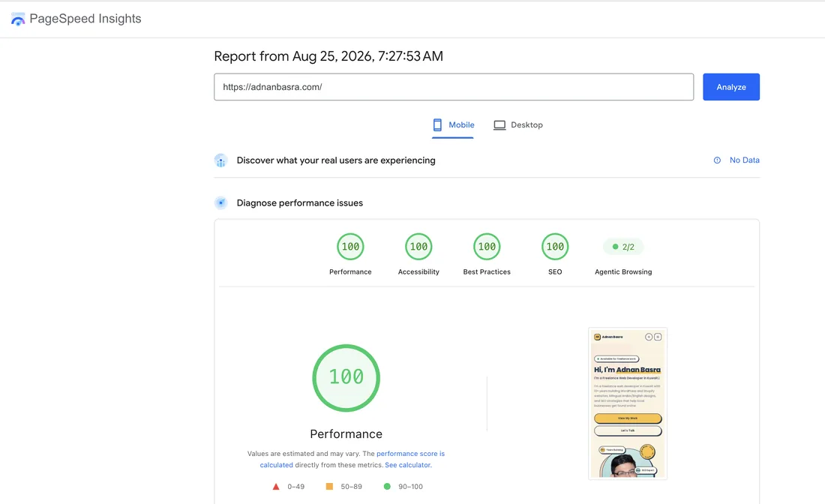
Task: Focus the URL field with adnanbasra.com
Action: (454, 87)
